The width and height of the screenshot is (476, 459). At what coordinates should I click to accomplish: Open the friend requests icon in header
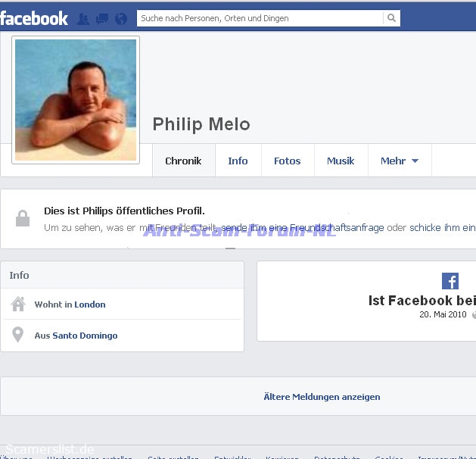[x=83, y=19]
